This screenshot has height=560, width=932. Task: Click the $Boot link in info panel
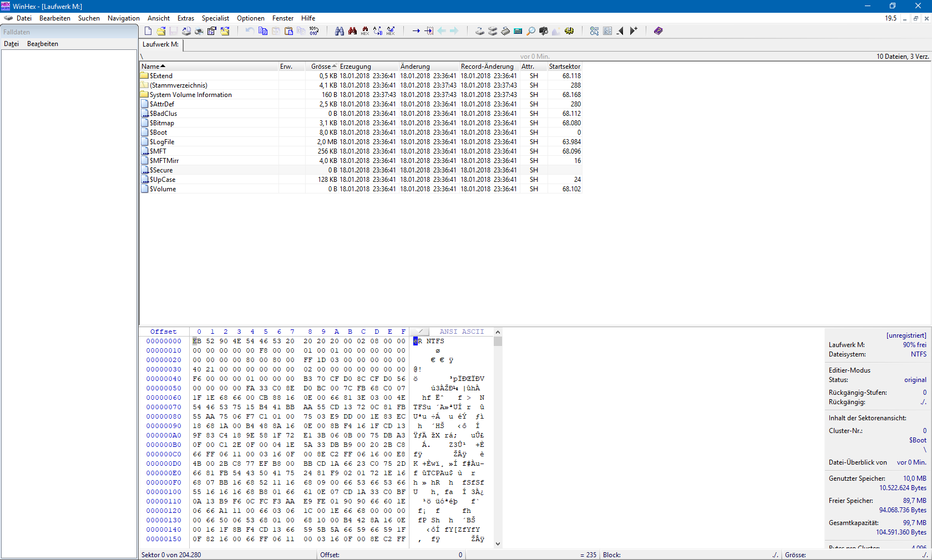click(x=918, y=440)
